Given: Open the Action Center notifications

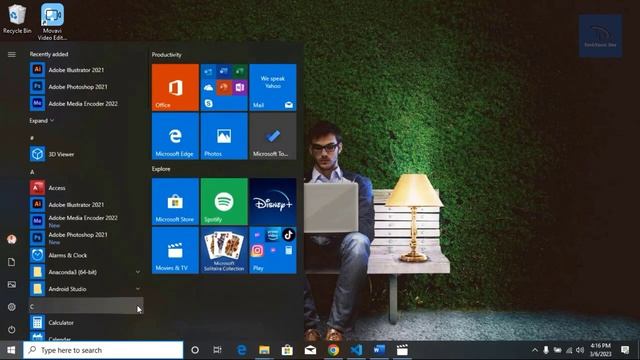Looking at the screenshot, I should pos(625,350).
